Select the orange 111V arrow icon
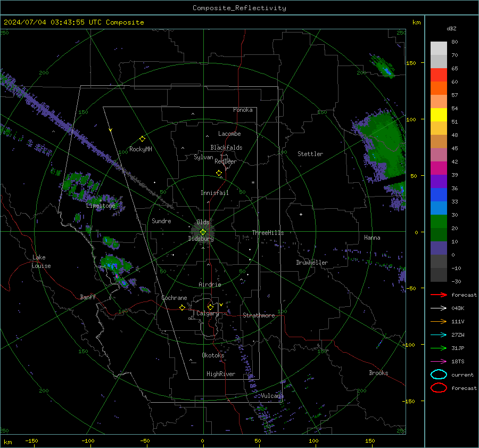This screenshot has height=448, width=479. pos(439,321)
